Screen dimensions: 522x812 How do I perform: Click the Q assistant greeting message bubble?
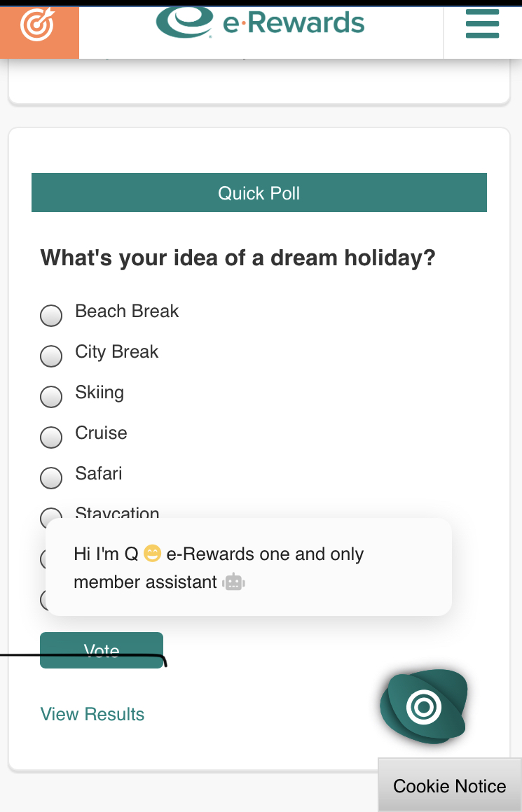click(249, 567)
